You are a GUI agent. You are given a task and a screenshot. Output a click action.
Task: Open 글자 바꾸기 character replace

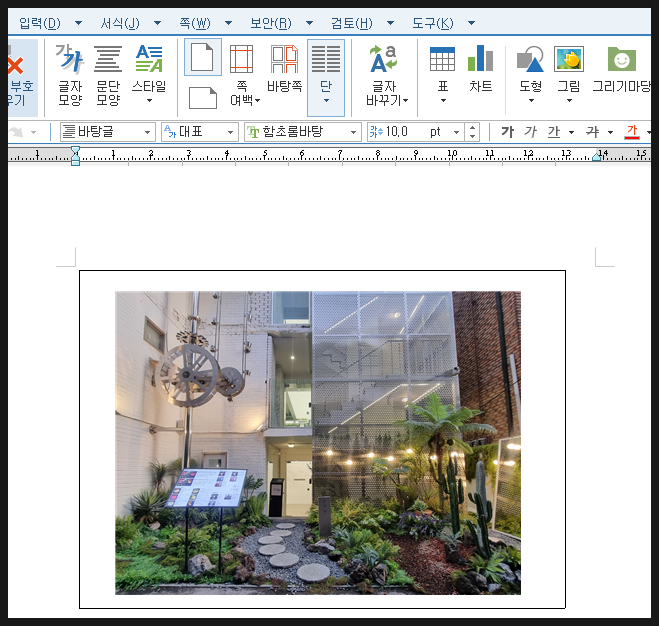[x=385, y=75]
